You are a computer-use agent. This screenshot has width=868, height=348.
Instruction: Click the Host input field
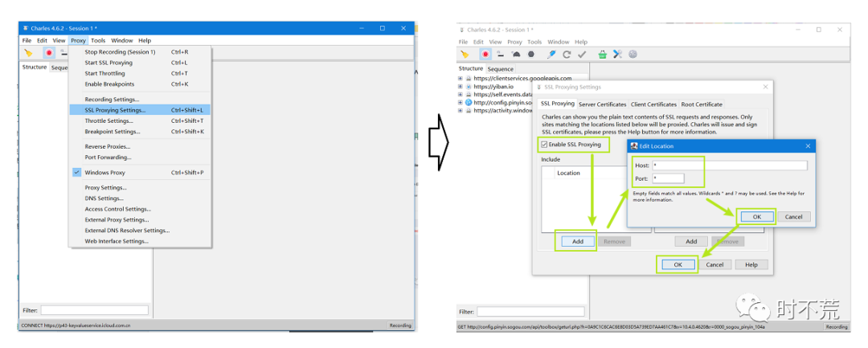[x=730, y=166]
